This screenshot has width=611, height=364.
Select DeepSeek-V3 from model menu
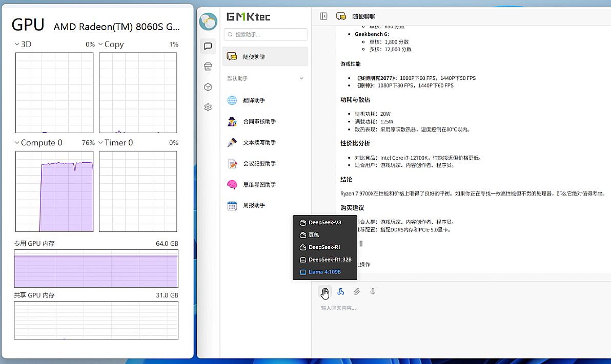pyautogui.click(x=324, y=223)
